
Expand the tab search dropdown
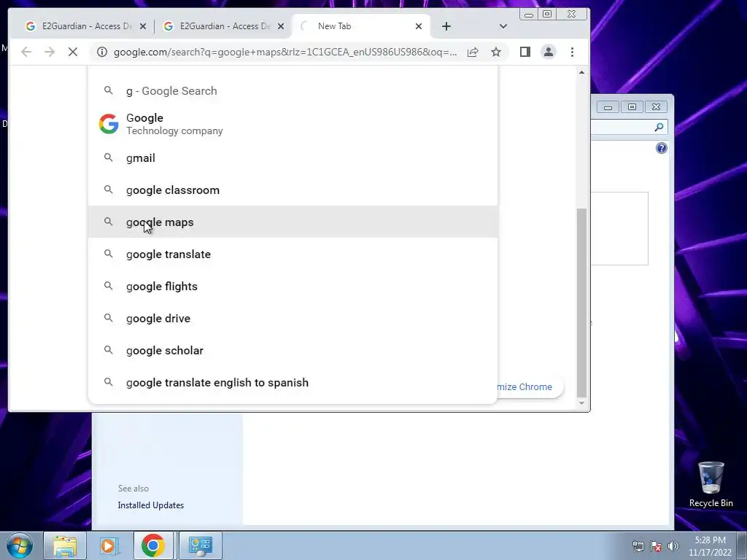coord(503,26)
